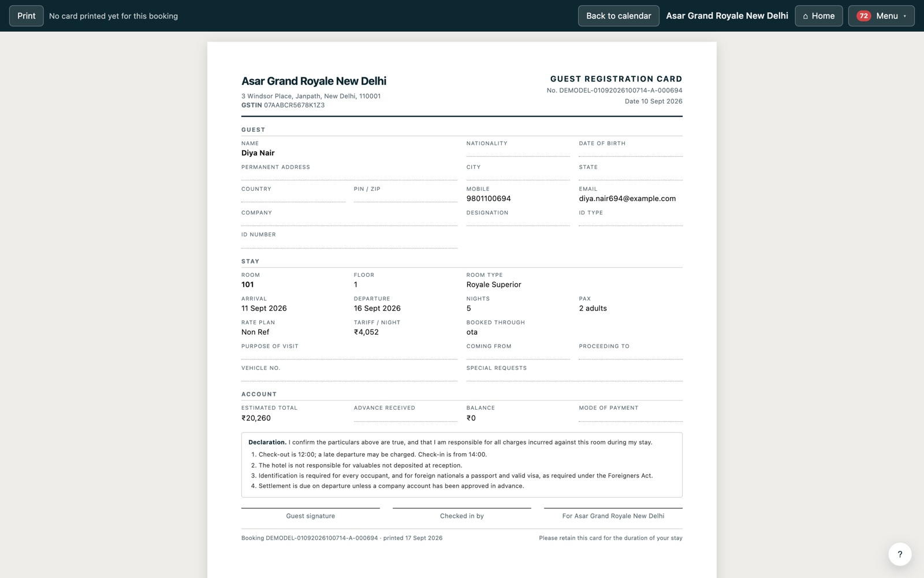Click the Date of Birth blank line
This screenshot has width=924, height=578.
point(631,153)
